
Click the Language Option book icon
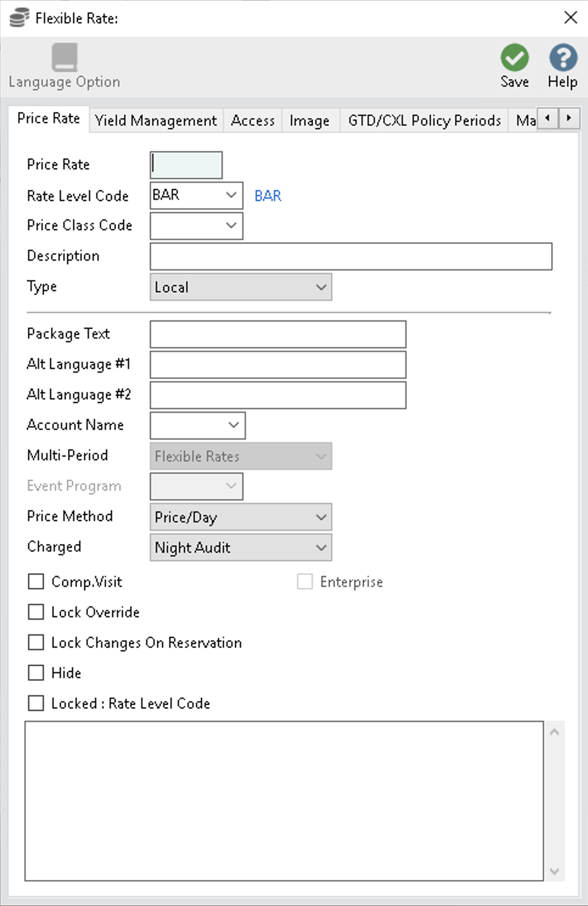pyautogui.click(x=64, y=58)
